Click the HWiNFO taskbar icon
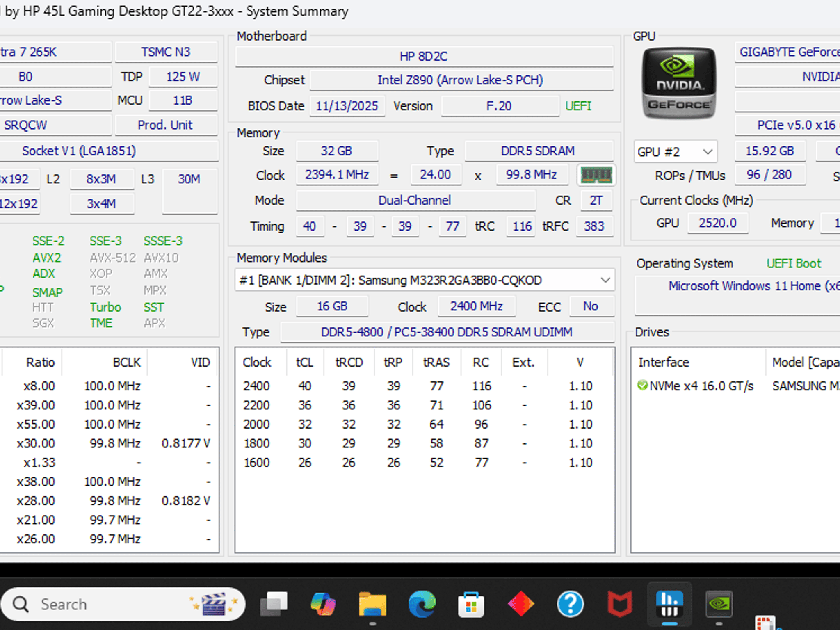Viewport: 840px width, 630px height. [669, 604]
